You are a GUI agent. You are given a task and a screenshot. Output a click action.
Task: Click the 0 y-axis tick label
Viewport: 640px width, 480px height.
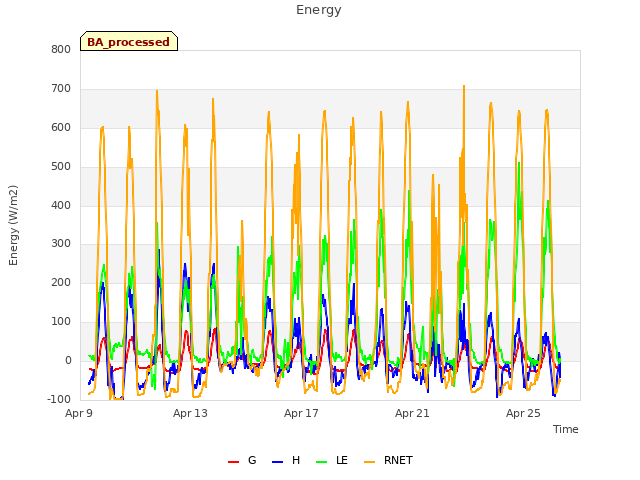(68, 360)
